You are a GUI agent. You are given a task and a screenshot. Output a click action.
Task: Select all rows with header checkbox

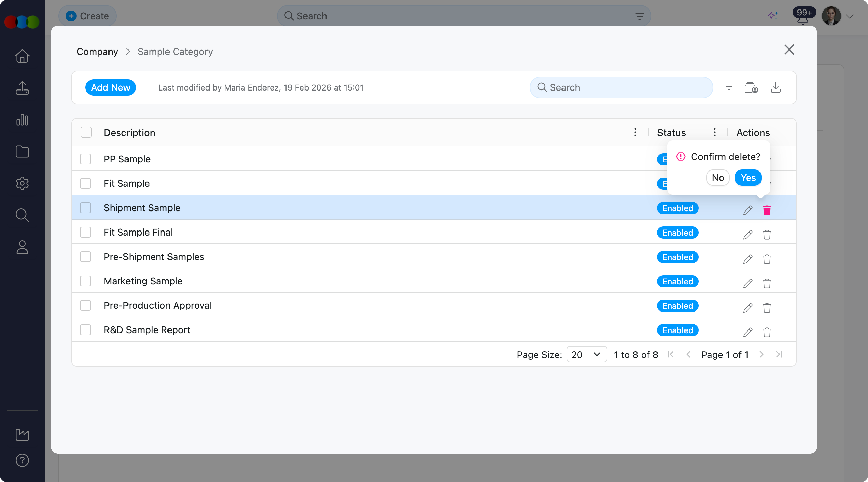click(x=85, y=132)
